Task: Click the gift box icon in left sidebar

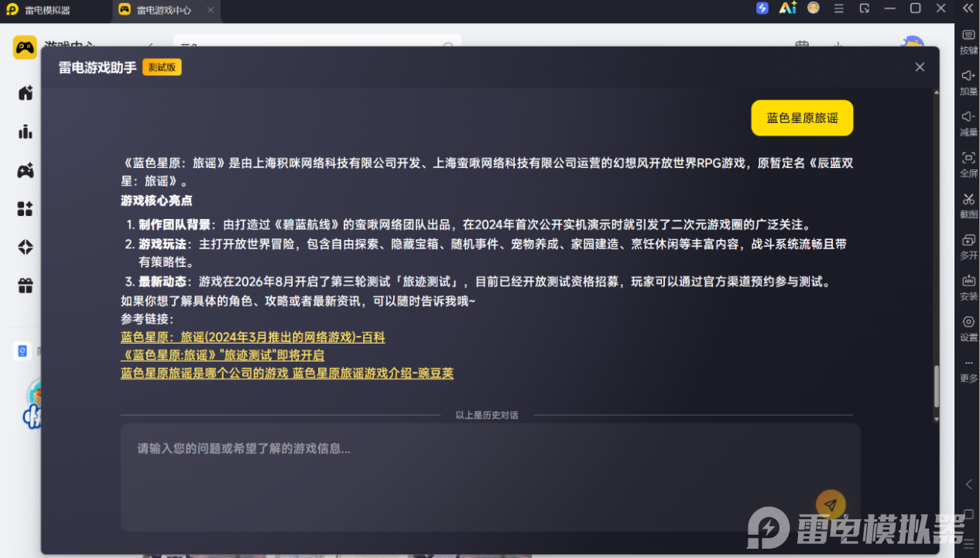Action: (x=26, y=286)
